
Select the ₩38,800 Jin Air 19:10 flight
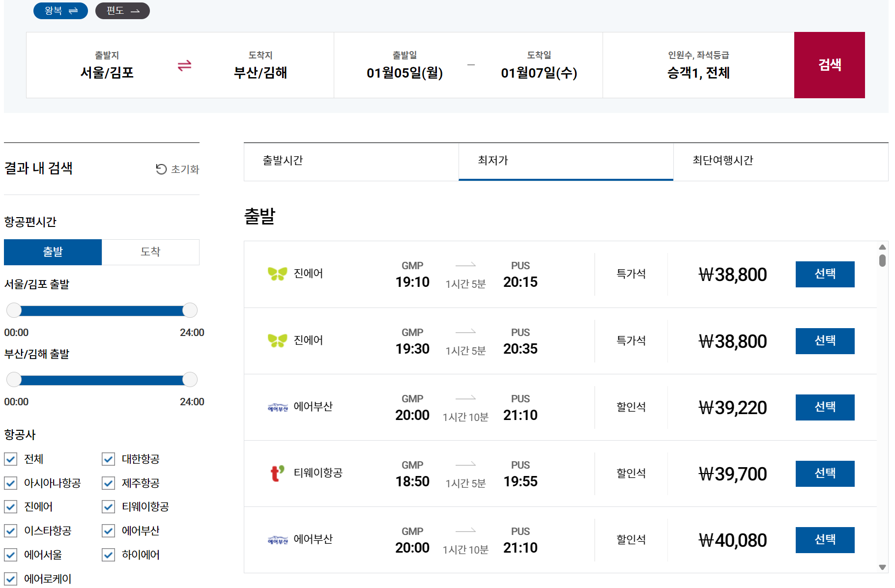(x=825, y=274)
